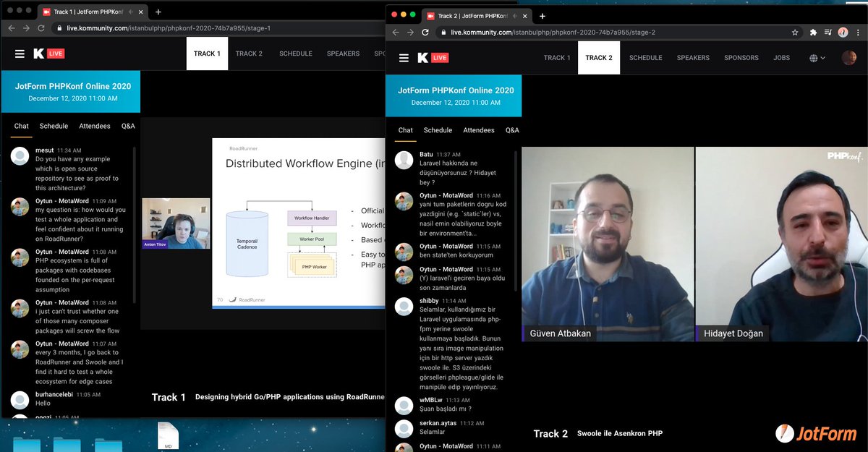Switch to Schedule tab in Track 1 sidebar
Screen dimensions: 868x452
coord(54,126)
